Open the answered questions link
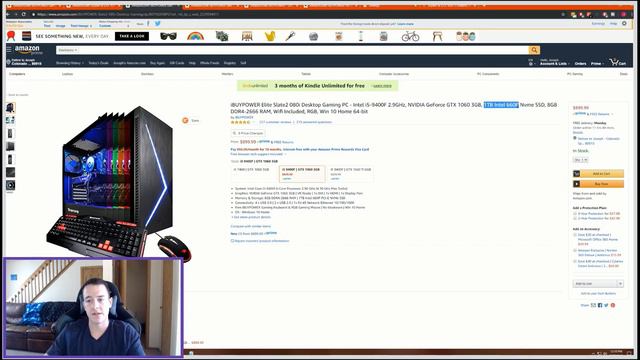Image resolution: width=640 pixels, height=360 pixels. click(314, 122)
